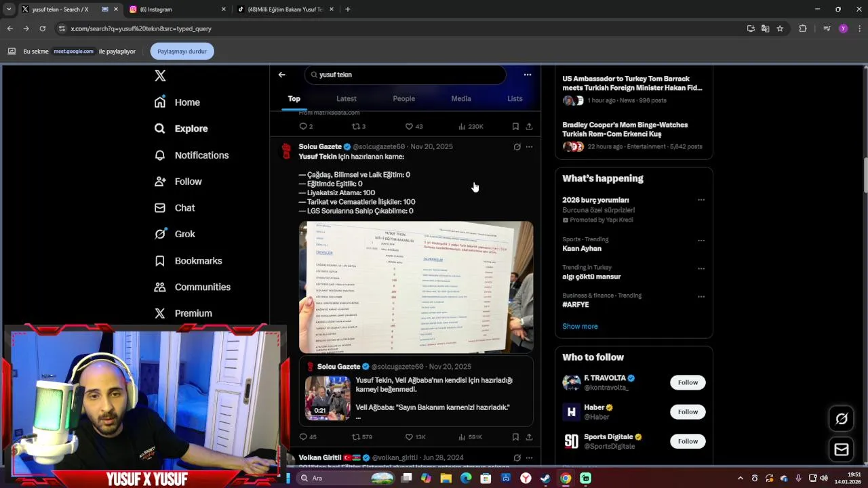The width and height of the screenshot is (868, 488).
Task: Open more options for 2026 burç yorumları
Action: 701,200
